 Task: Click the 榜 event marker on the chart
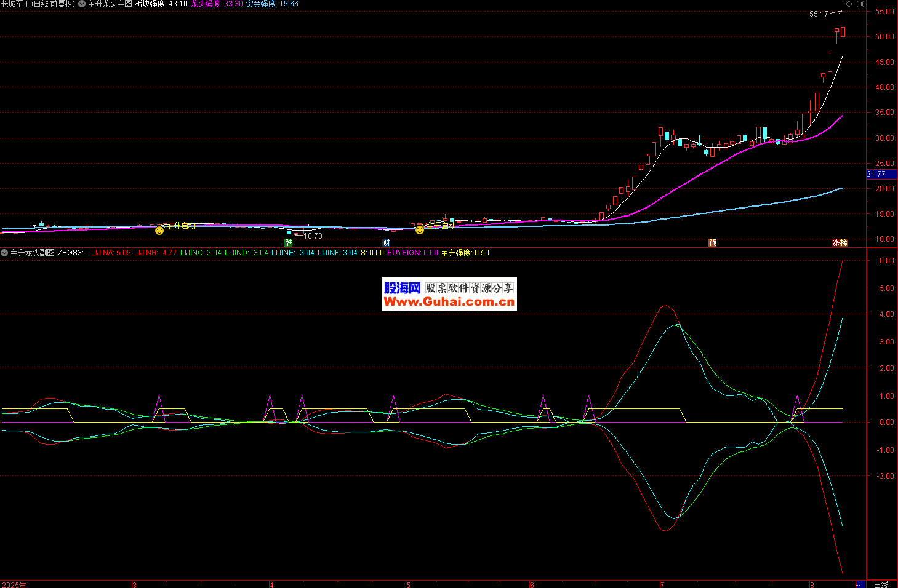coord(844,243)
